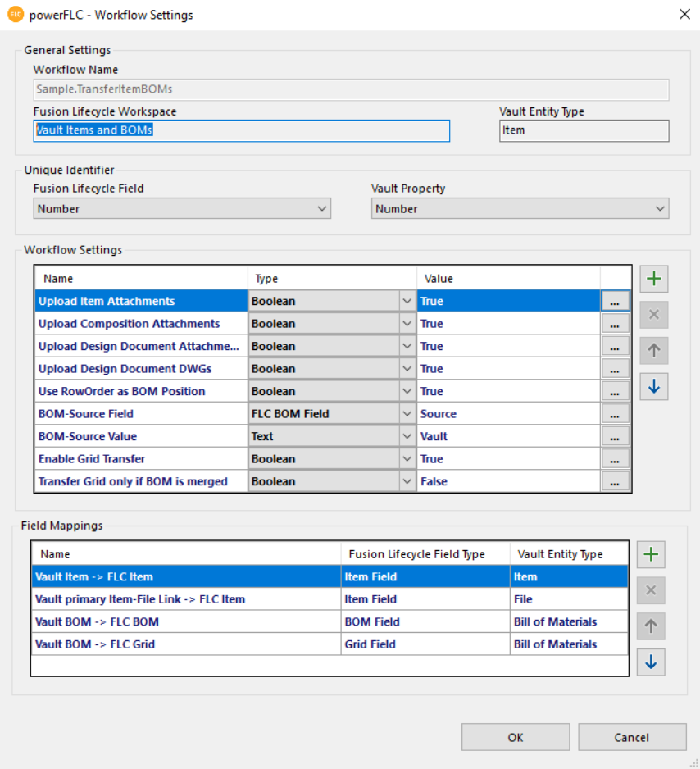Click OK button to confirm settings

tap(515, 737)
